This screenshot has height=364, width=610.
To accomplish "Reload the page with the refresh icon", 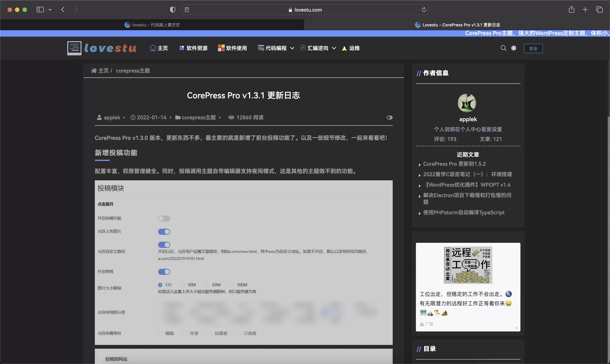I will point(424,10).
